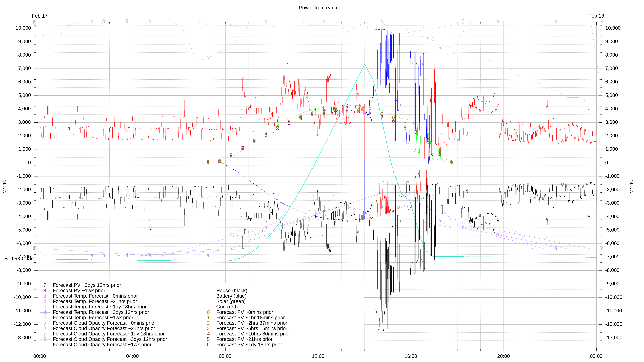
Task: Click the 'Battery Charge' curve label
Action: click(21, 259)
